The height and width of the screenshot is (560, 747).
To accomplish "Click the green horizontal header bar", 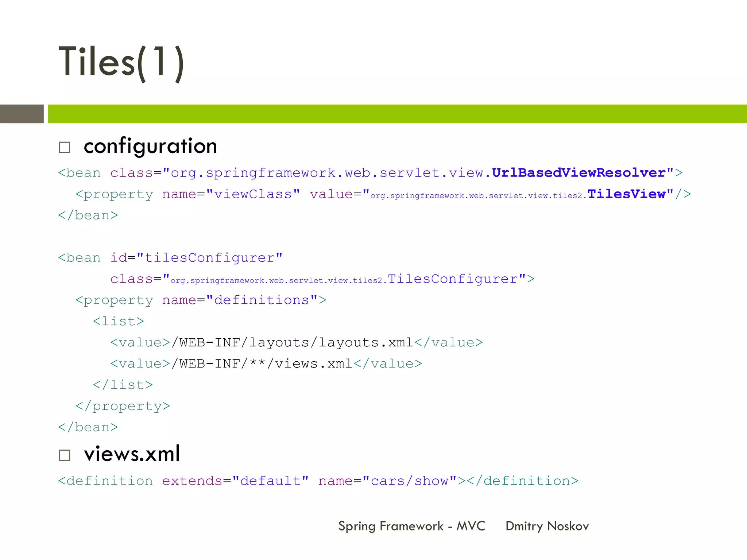I will (x=397, y=114).
